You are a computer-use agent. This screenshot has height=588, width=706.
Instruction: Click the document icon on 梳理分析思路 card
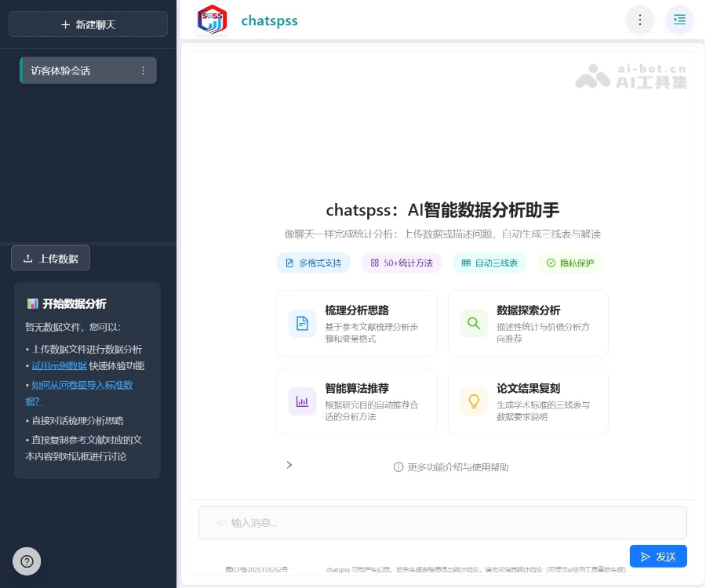pyautogui.click(x=302, y=323)
